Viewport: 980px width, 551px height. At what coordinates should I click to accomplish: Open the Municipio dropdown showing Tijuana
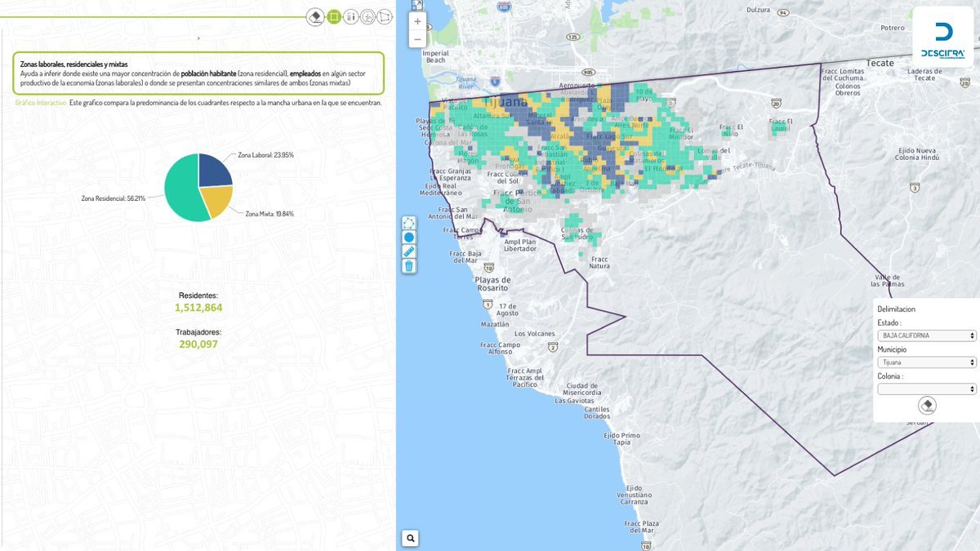click(x=927, y=362)
